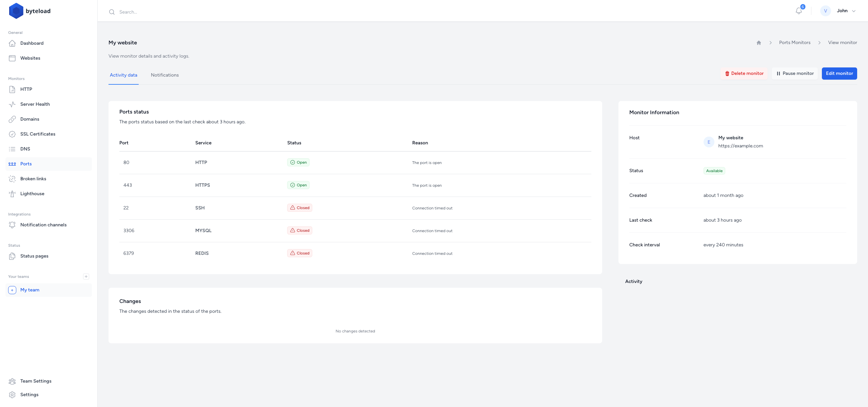Select the Broken links monitor icon
The image size is (868, 407).
coord(12,179)
